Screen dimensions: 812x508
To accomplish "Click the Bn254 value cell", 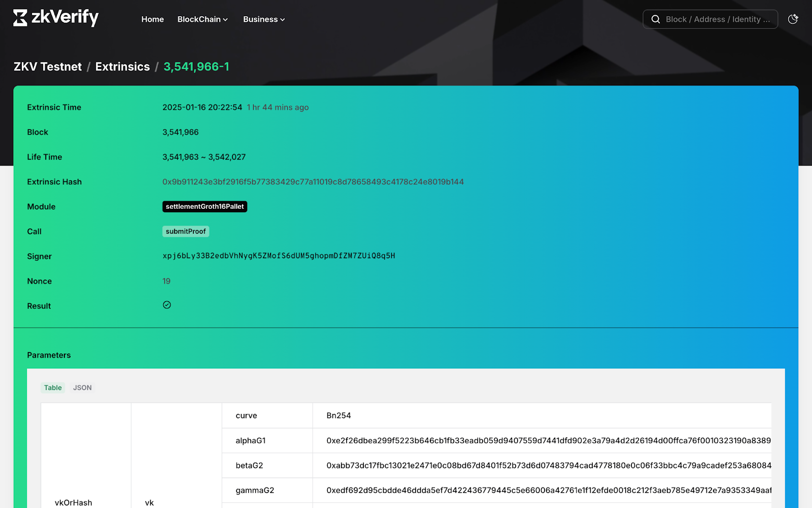I will coord(542,416).
